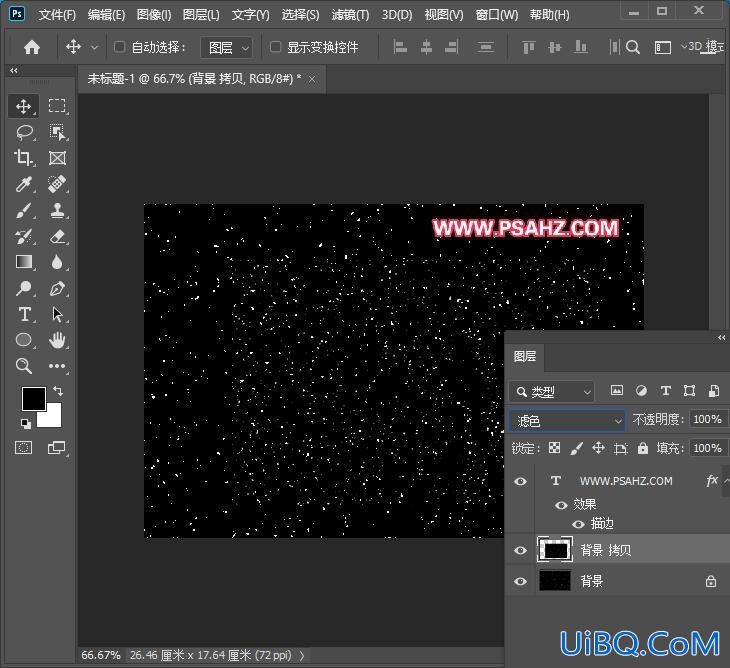Toggle Quick Mask mode

point(23,448)
